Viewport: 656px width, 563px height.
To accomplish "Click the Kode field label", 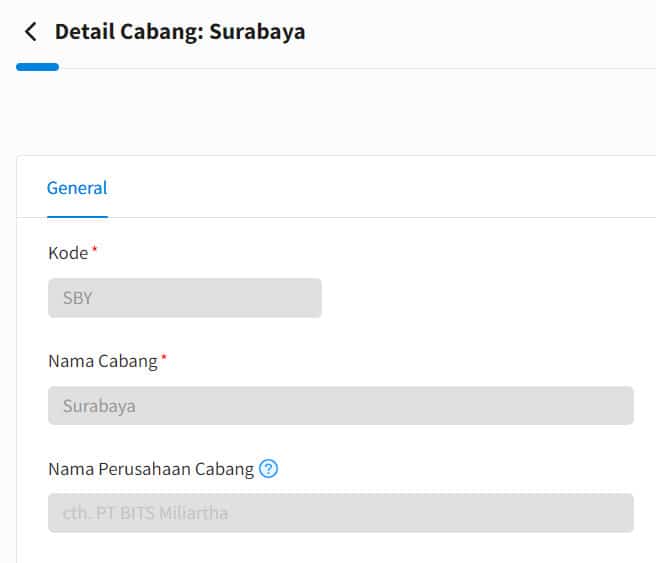I will [68, 253].
